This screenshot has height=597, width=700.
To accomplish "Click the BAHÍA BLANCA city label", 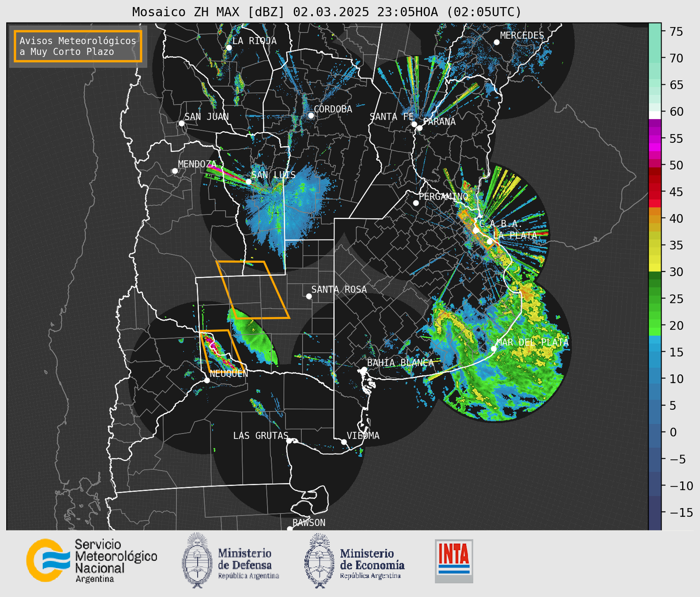I will click(x=400, y=362).
